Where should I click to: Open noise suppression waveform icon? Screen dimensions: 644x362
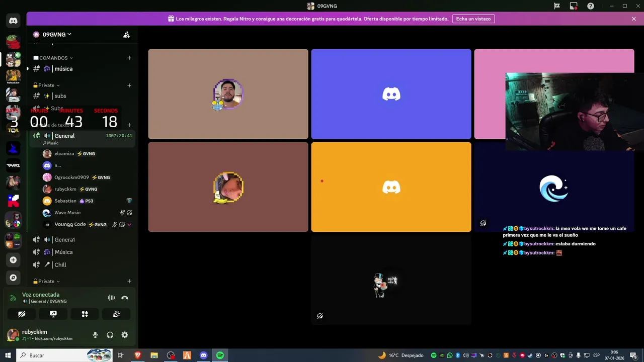[x=111, y=298]
